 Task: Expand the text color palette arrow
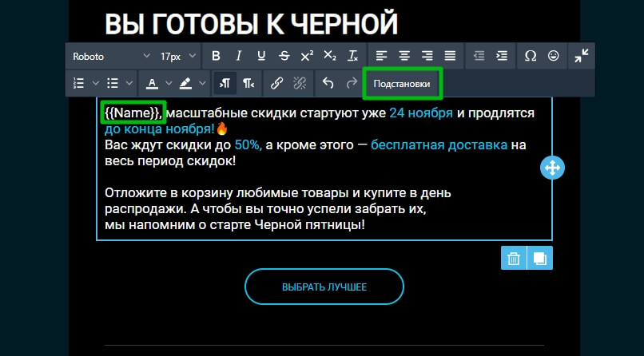pos(169,83)
